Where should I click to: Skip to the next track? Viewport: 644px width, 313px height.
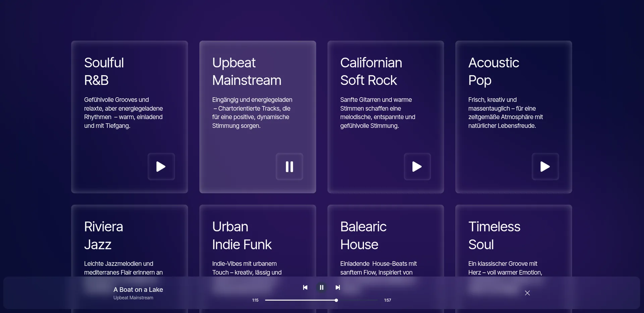[338, 288]
